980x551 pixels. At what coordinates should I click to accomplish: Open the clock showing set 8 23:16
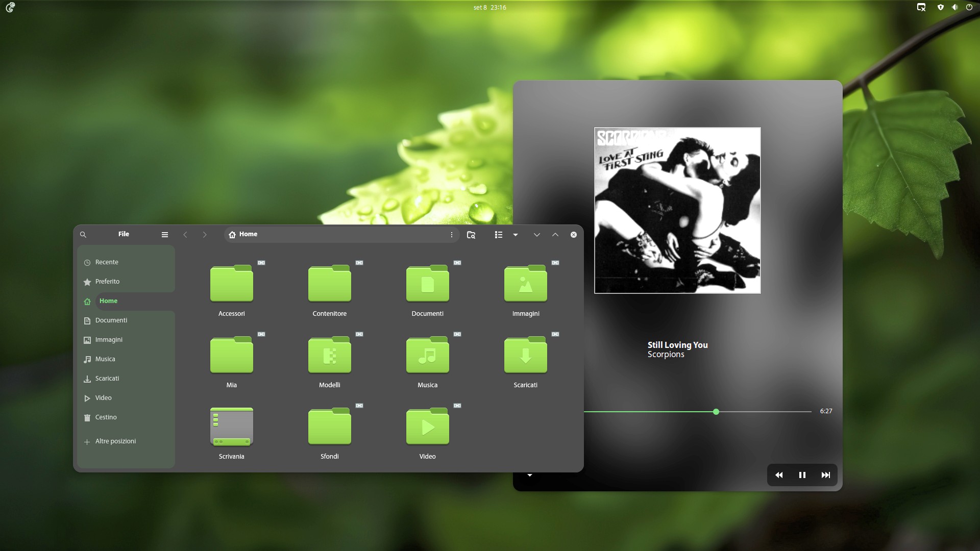tap(489, 7)
